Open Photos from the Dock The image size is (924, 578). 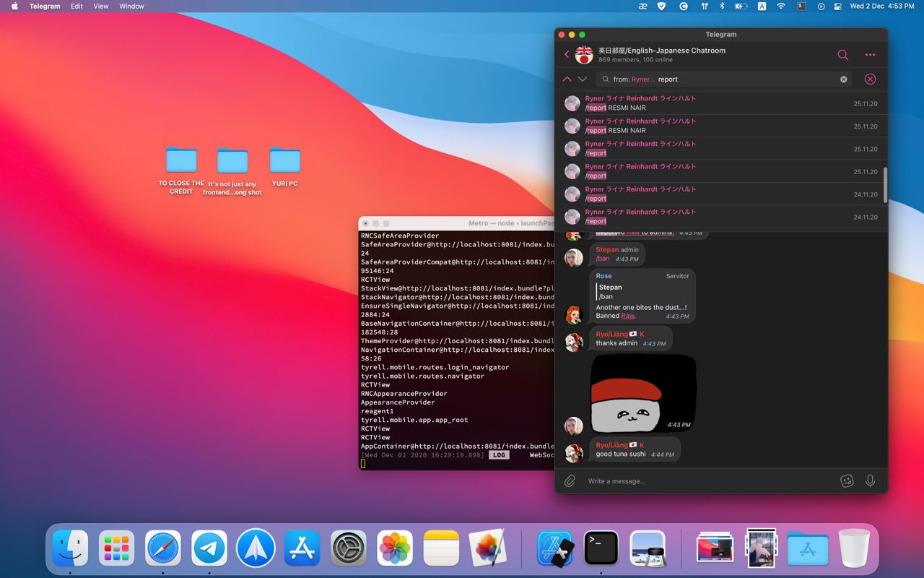click(x=395, y=548)
